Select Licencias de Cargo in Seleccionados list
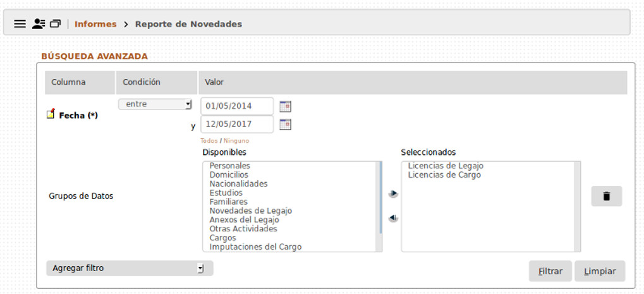Image resolution: width=644 pixels, height=294 pixels. [x=444, y=175]
